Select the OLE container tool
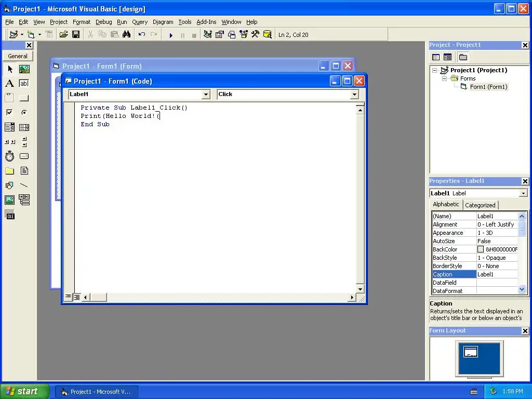The image size is (532, 399). [x=10, y=215]
